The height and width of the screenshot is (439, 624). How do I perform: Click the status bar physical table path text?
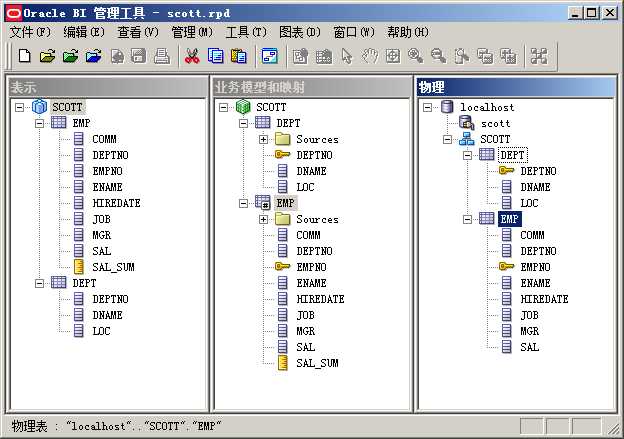click(x=116, y=426)
